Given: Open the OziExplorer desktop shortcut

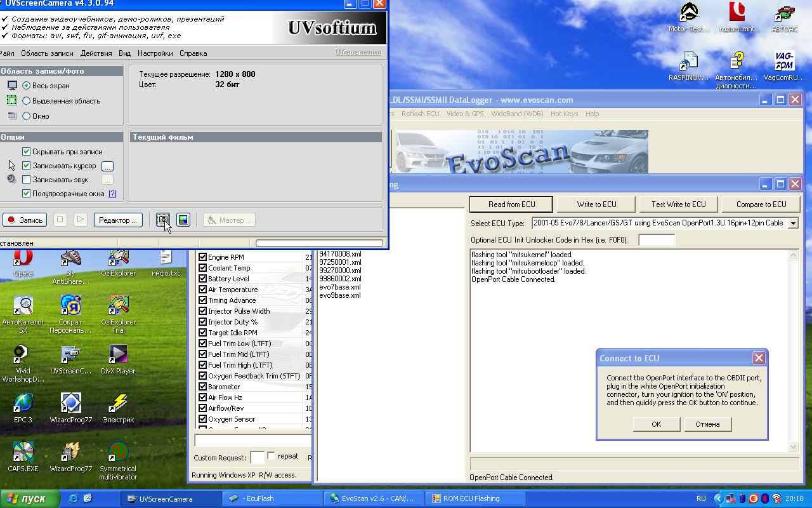Looking at the screenshot, I should [118, 263].
